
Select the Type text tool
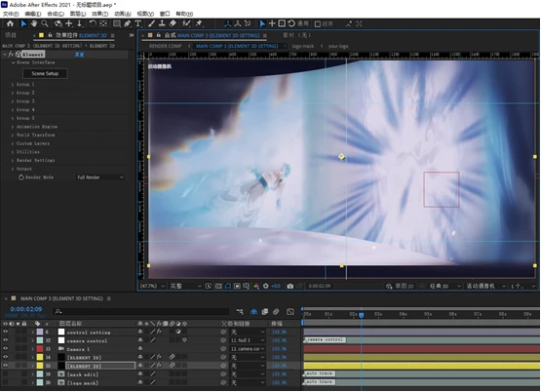coord(138,23)
